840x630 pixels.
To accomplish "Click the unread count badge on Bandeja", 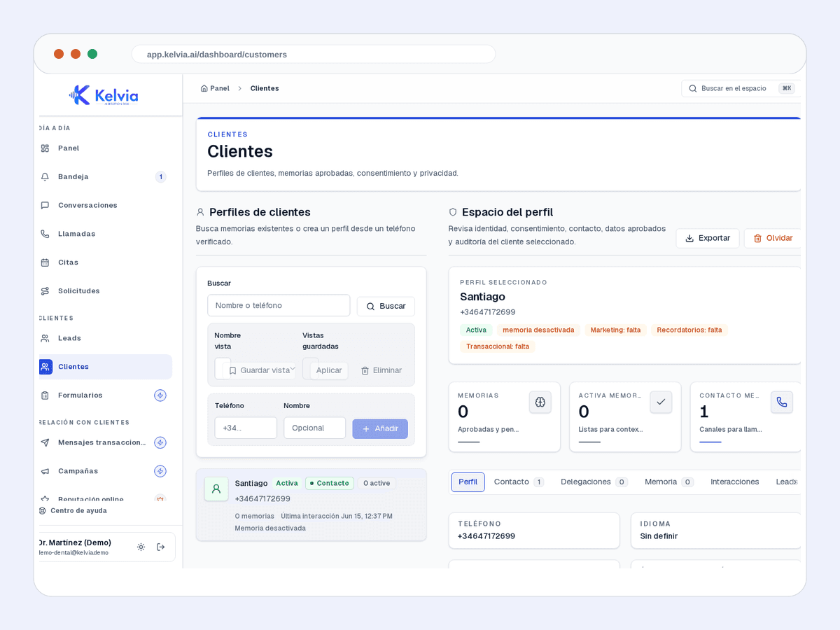I will 160,177.
